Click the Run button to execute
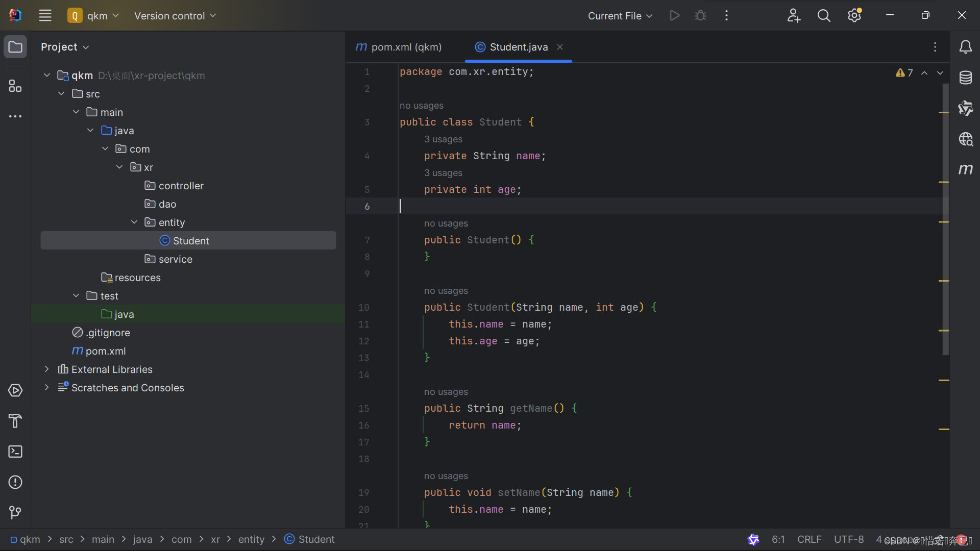 pyautogui.click(x=674, y=15)
